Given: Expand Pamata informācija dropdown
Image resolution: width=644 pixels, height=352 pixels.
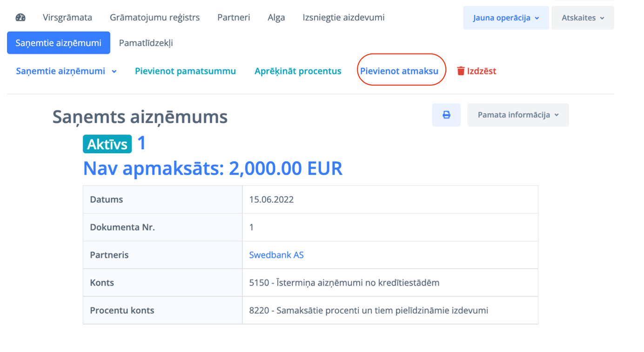Looking at the screenshot, I should click(518, 115).
